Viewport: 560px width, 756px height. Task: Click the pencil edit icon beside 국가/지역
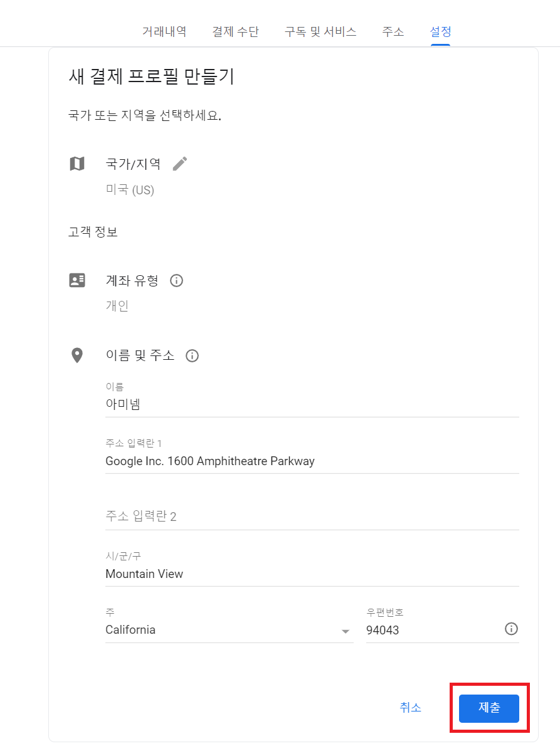[x=180, y=164]
